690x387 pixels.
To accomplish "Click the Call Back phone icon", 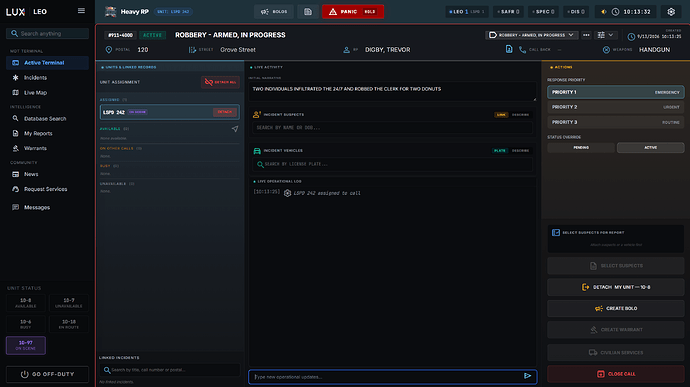I will [x=522, y=50].
